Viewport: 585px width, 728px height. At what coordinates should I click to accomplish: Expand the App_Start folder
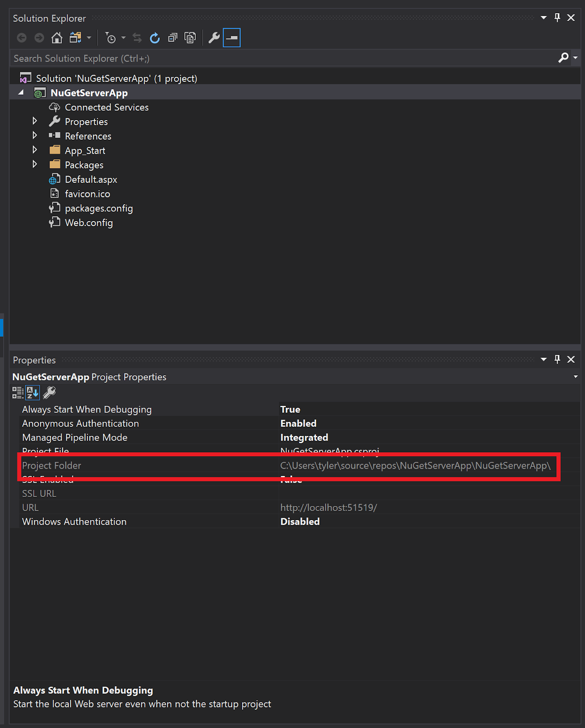coord(35,150)
